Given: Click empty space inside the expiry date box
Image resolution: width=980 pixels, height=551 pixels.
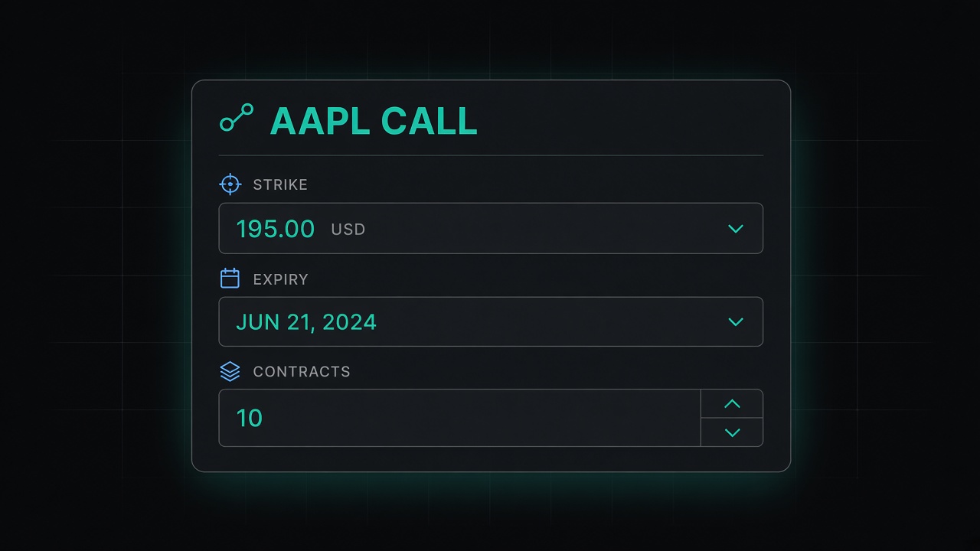Looking at the screenshot, I should (x=551, y=321).
